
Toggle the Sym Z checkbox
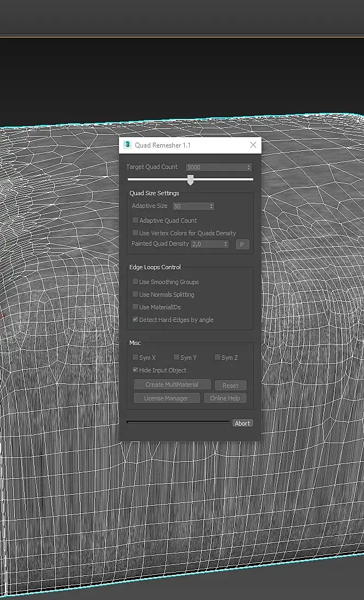pyautogui.click(x=218, y=358)
